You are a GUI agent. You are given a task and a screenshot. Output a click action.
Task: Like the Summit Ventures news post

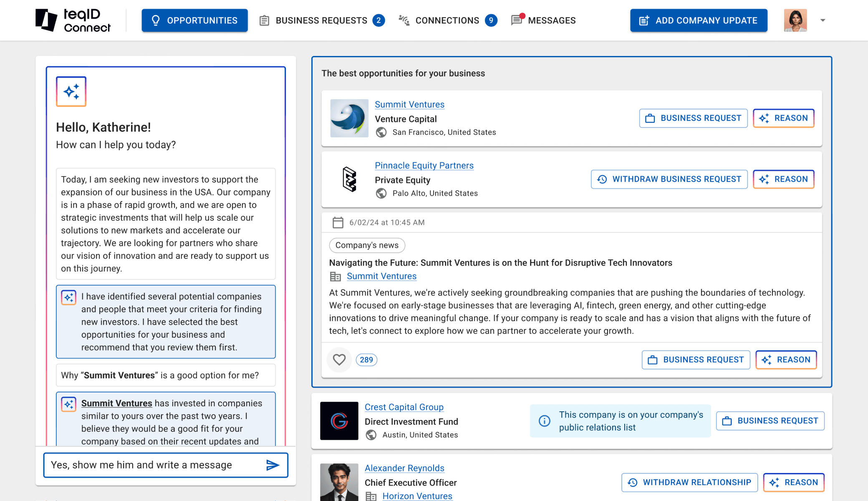[x=339, y=359]
